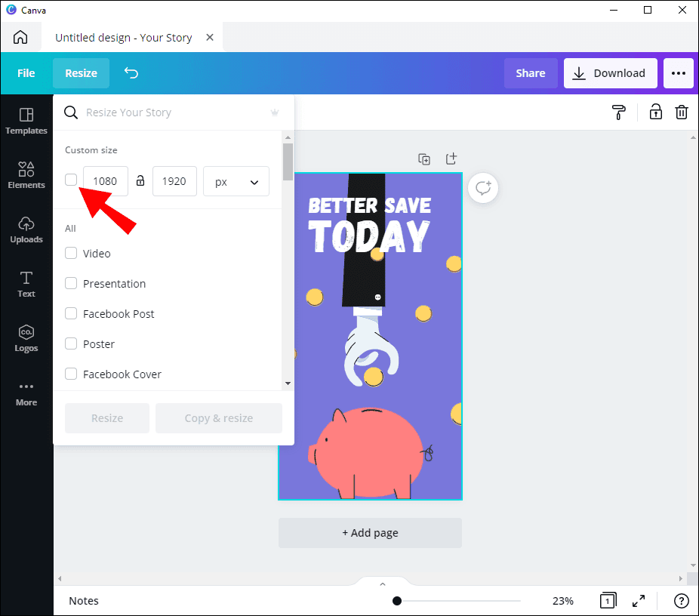Open the Uploads panel
Screen dimensions: 699x616
tap(26, 229)
